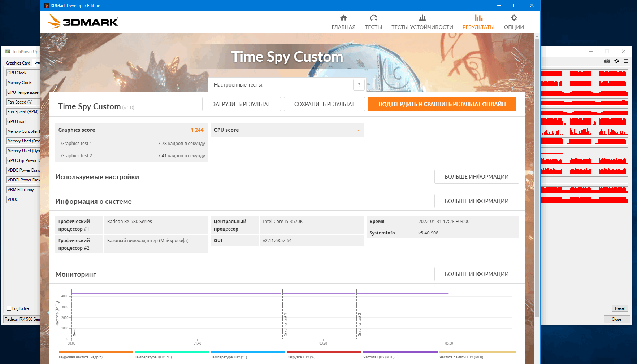
Task: Open ТЕСТЫ УСТОЙЧИВОСТИ stress tests tab
Action: point(422,22)
